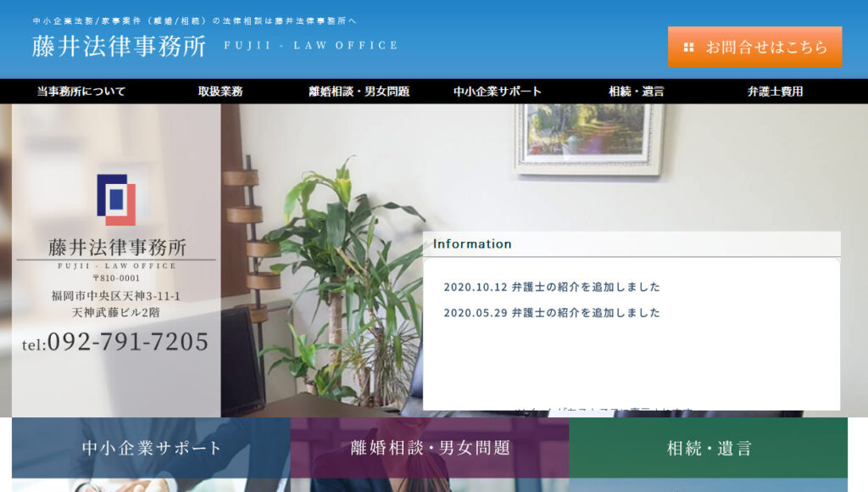868x492 pixels.
Task: Click the office address 福岡市中央区天神3-11-1
Action: (x=116, y=296)
